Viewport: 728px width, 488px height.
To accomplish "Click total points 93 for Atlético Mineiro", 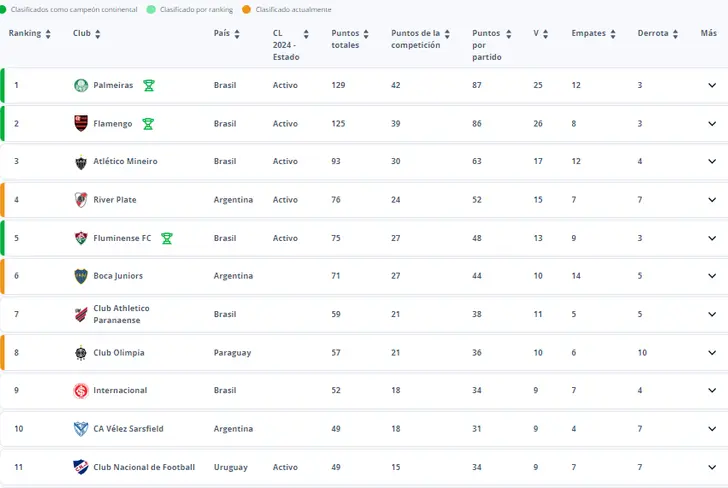I will coord(336,162).
